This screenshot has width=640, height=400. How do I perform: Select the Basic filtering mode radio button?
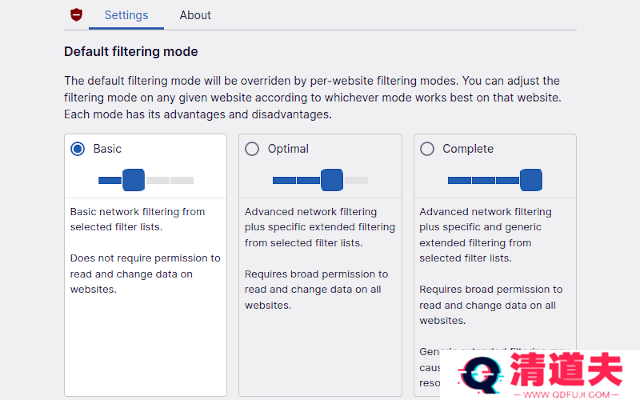(x=77, y=149)
